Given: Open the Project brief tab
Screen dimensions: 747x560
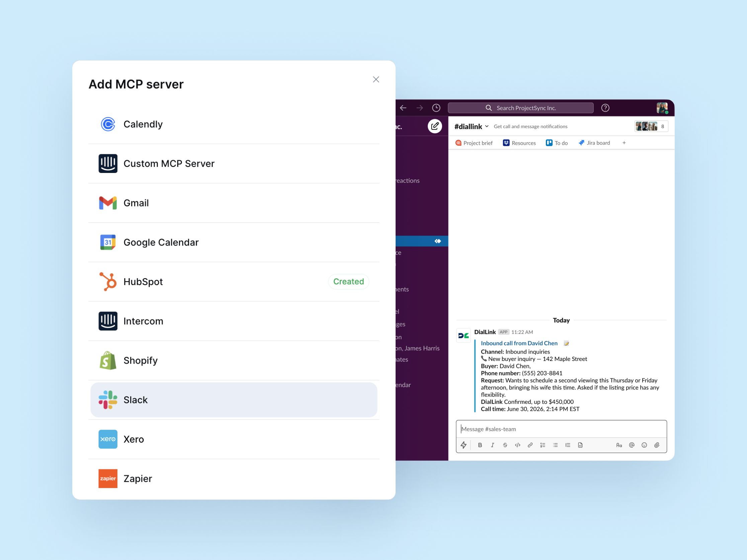Looking at the screenshot, I should pyautogui.click(x=474, y=143).
